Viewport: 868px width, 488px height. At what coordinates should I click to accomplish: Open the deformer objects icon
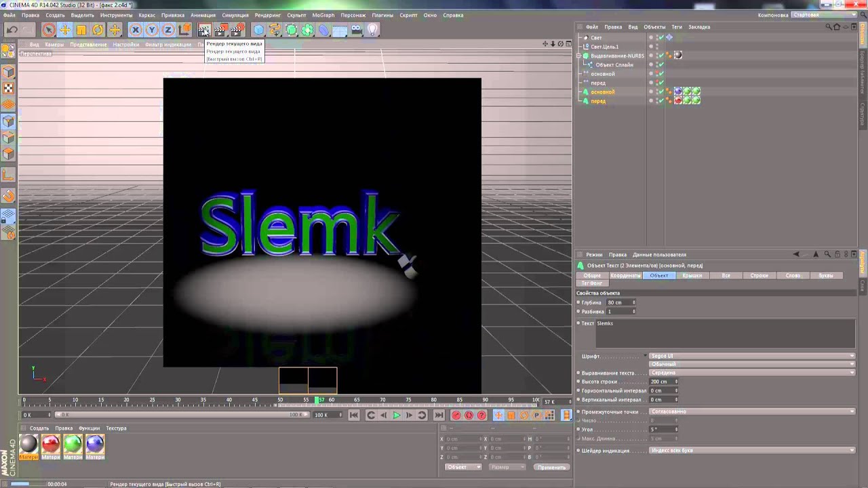click(x=324, y=30)
